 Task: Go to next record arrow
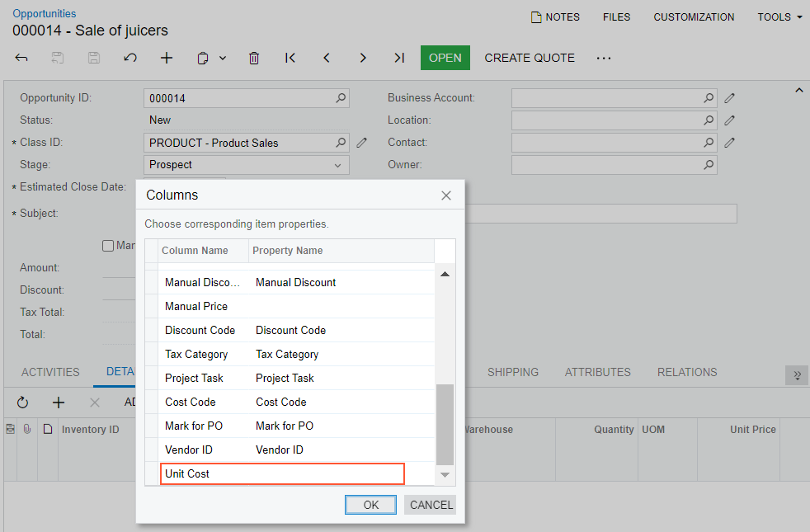click(363, 58)
